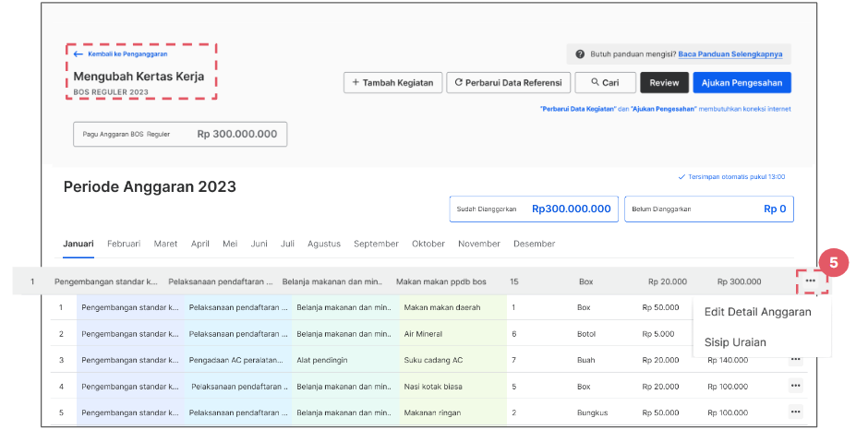Click Rp 300.000 total in highlighted row
The image size is (868, 430).
coord(739,281)
